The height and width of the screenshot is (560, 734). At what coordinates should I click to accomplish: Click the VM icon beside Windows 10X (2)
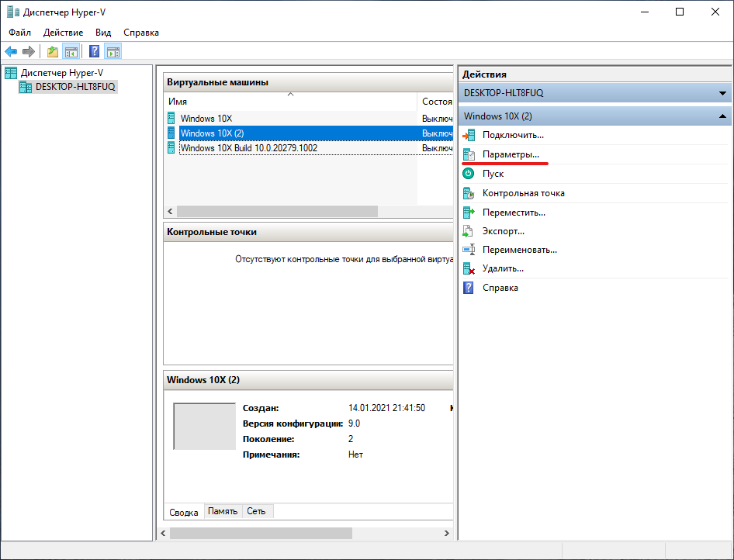[x=171, y=133]
